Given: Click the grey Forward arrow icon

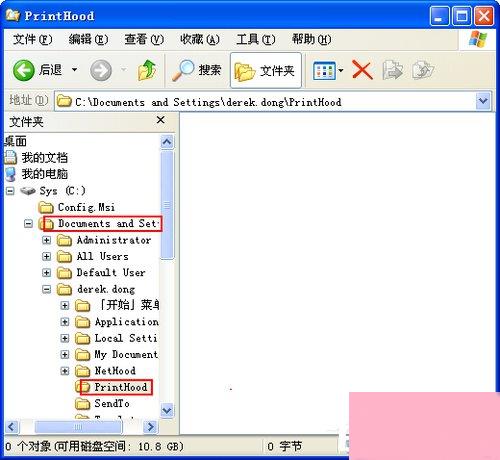Looking at the screenshot, I should 101,71.
